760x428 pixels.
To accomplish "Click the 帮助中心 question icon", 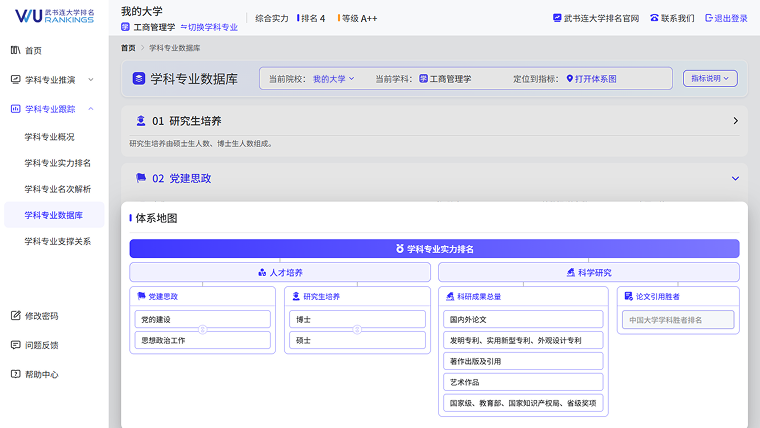I will coord(16,374).
